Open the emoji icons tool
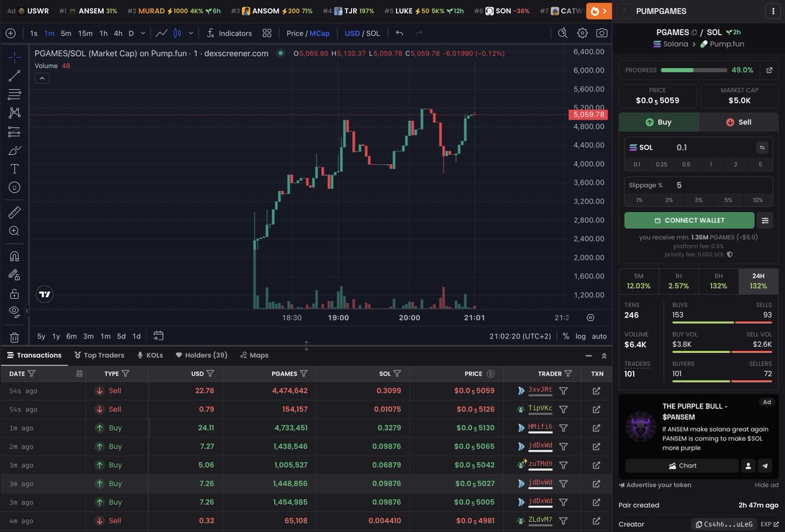785x532 pixels. [x=14, y=187]
